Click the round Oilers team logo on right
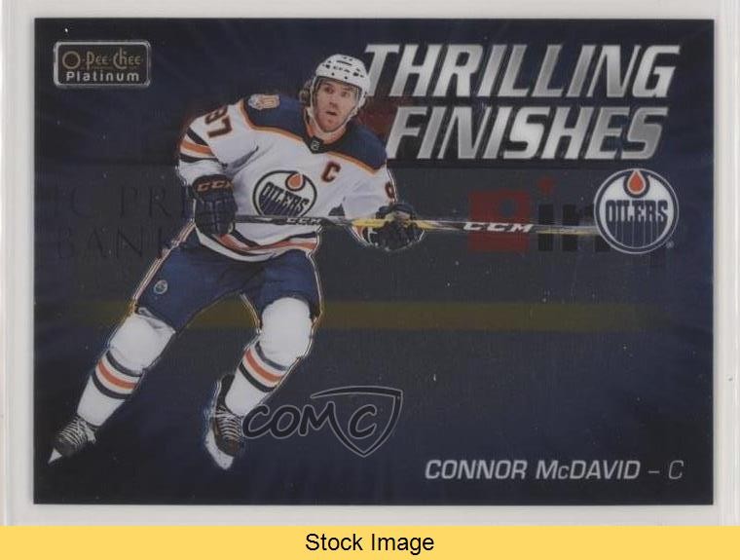 click(x=636, y=210)
